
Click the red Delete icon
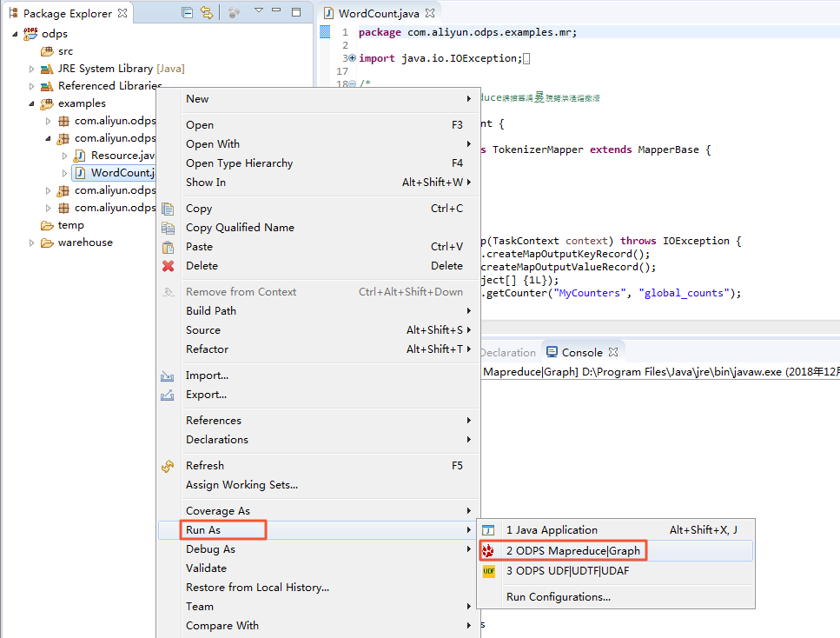169,266
